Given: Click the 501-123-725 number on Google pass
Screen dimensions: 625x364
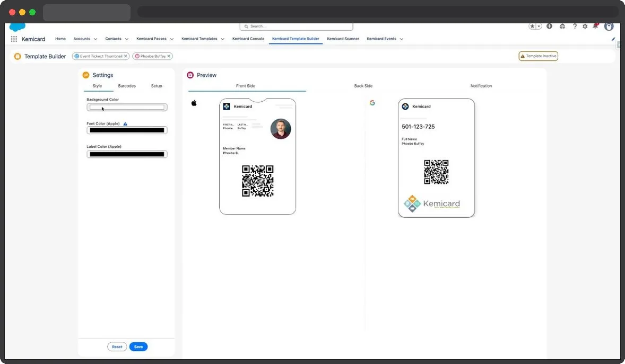Looking at the screenshot, I should 418,127.
